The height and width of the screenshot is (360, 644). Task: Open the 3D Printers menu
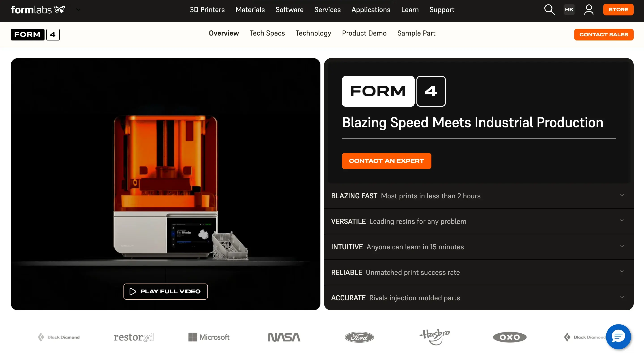click(207, 10)
